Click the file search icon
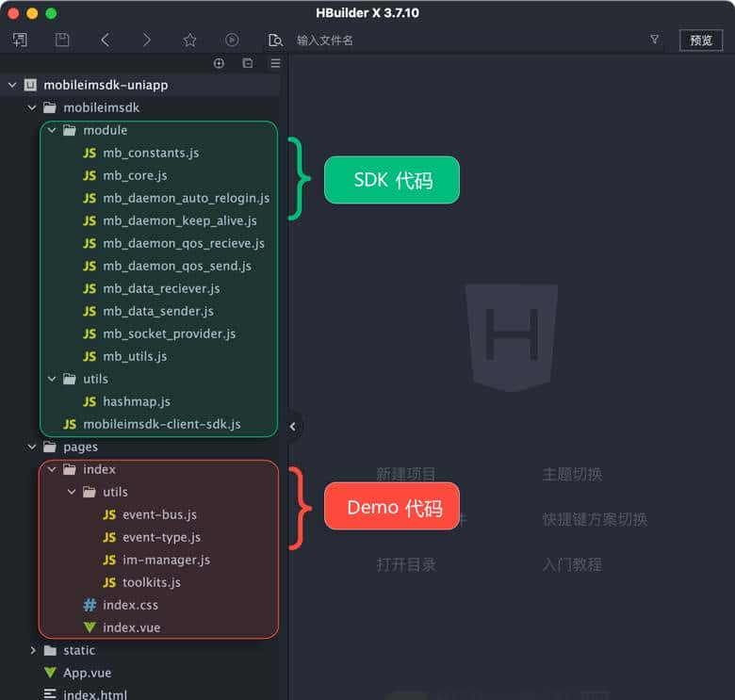 (275, 41)
